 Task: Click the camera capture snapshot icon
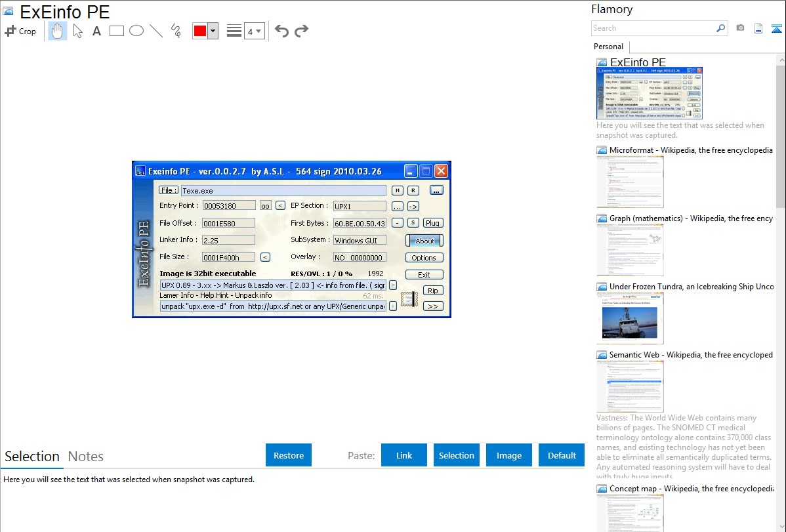(740, 28)
